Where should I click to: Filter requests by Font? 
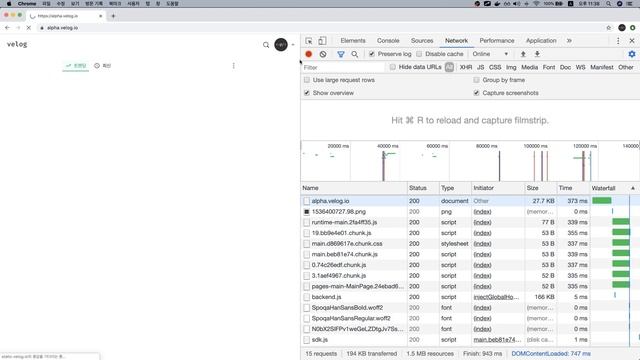(x=549, y=67)
